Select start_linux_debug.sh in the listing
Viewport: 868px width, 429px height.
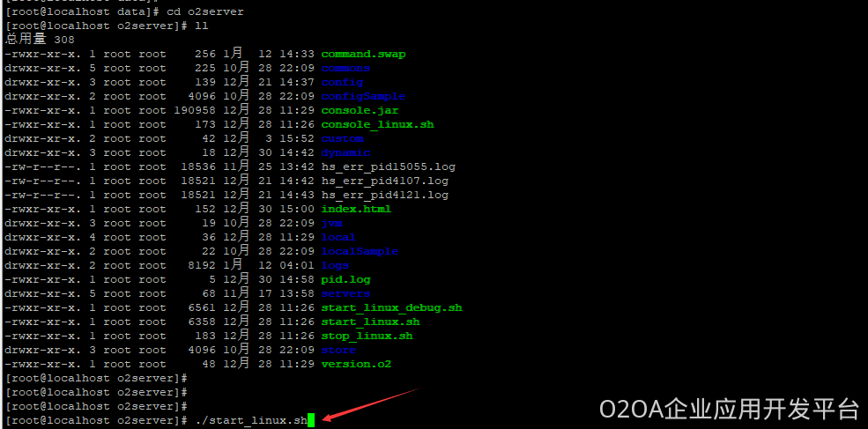[x=391, y=307]
